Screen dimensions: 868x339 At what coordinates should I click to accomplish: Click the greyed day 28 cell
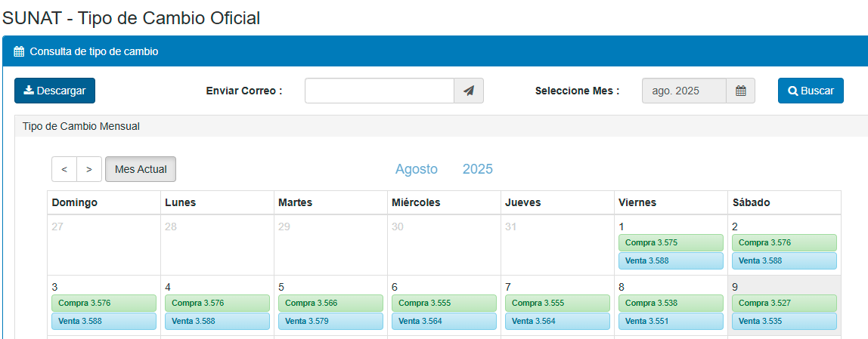218,245
